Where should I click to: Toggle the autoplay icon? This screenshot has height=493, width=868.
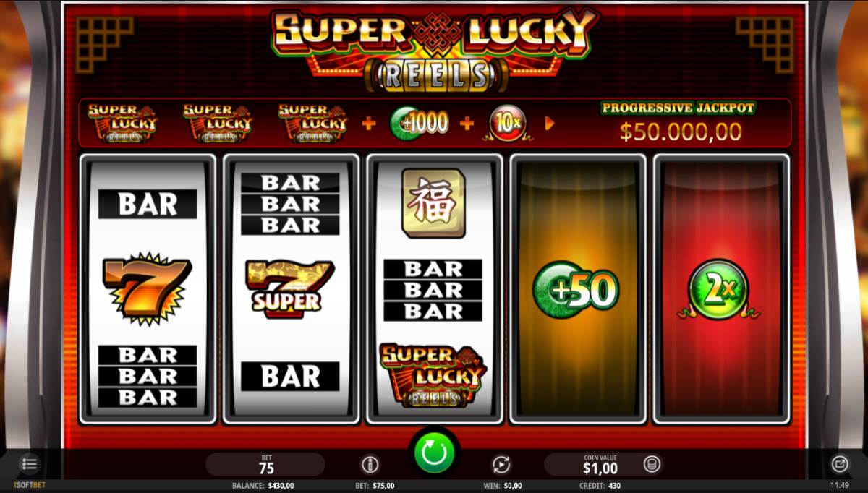pyautogui.click(x=501, y=464)
